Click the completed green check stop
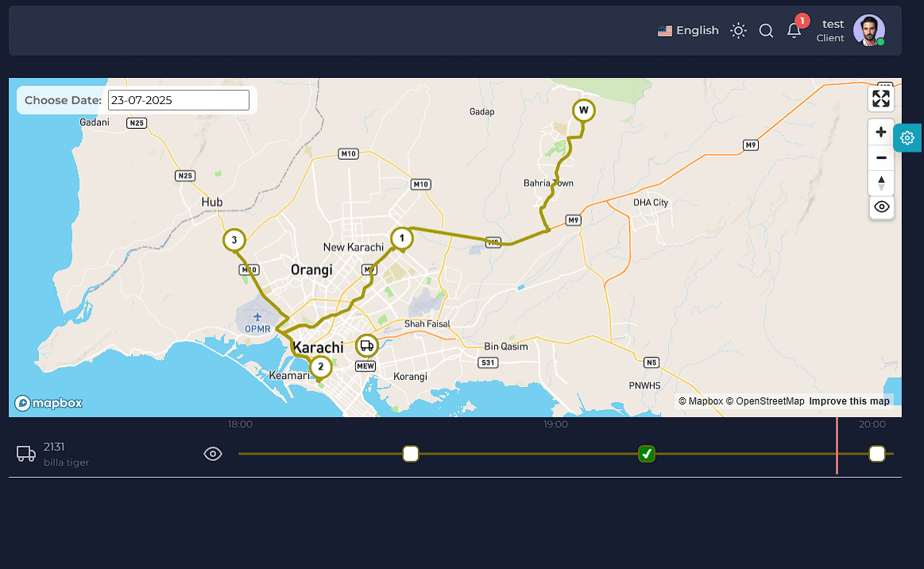 click(647, 454)
